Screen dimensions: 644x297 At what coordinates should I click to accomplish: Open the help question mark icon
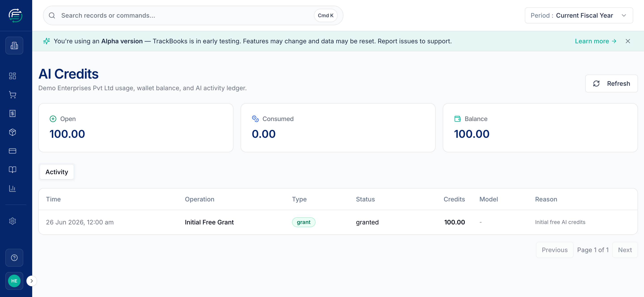[14, 257]
